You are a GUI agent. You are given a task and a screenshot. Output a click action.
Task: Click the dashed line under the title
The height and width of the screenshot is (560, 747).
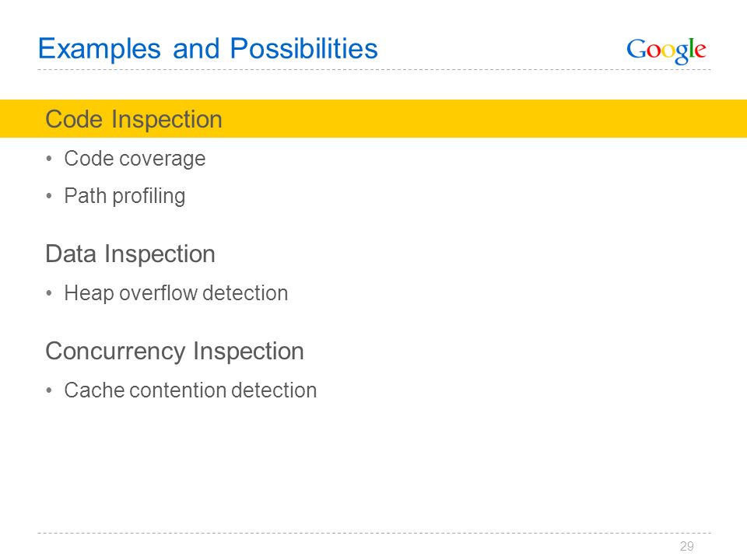(374, 69)
